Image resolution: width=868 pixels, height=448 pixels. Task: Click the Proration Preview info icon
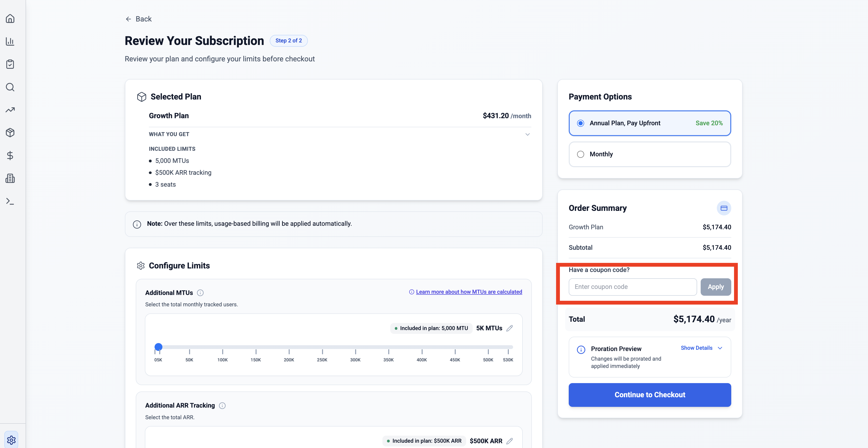pyautogui.click(x=581, y=350)
